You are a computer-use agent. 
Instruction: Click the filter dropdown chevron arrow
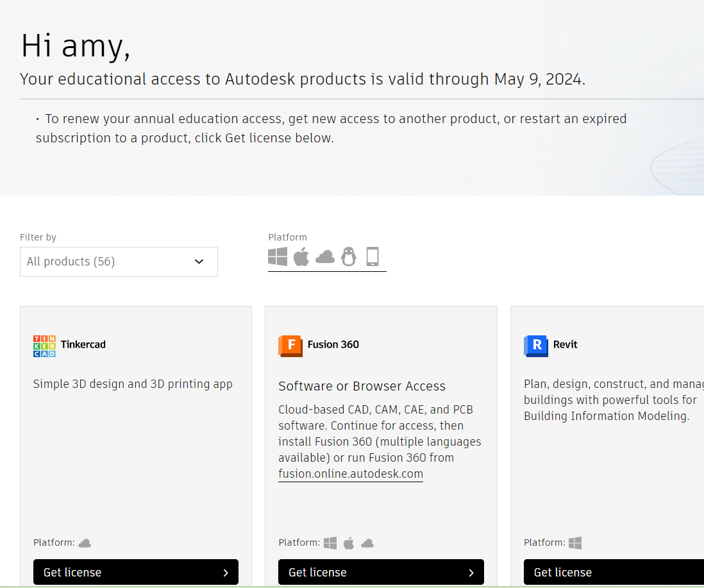coord(199,262)
